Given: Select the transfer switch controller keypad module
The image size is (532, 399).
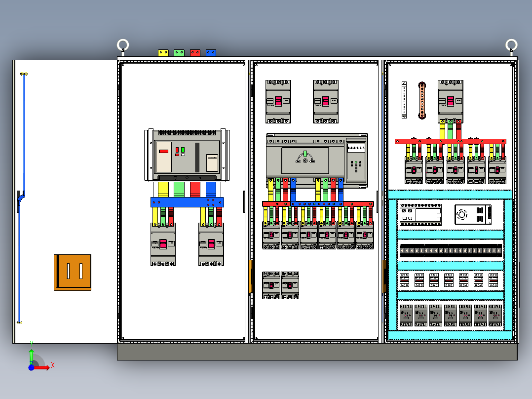Looking at the screenshot, I should pos(356,160).
